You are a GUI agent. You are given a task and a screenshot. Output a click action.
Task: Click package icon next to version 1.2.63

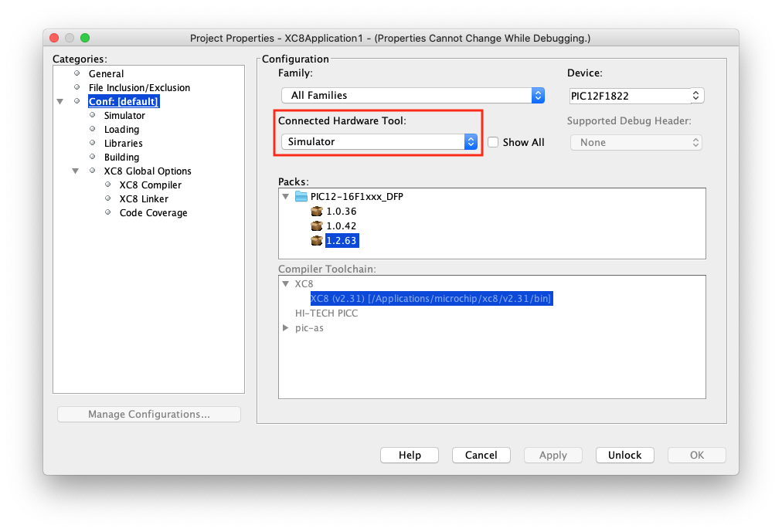(317, 241)
